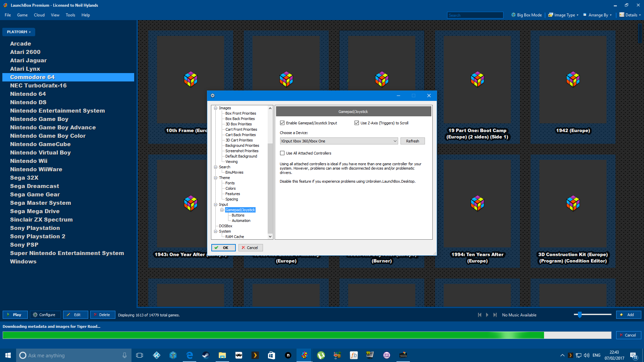
Task: Open the Action Center notifications icon
Action: click(x=633, y=355)
